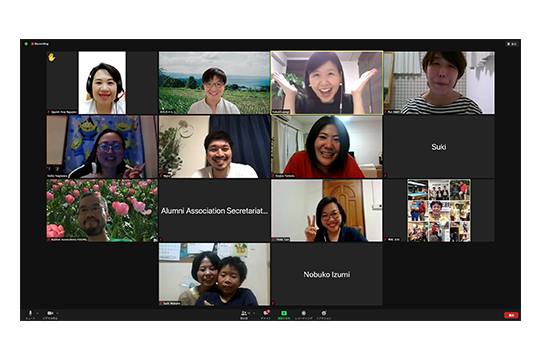The width and height of the screenshot is (540, 360).
Task: Click the red Recording indicator at top
Action: click(x=40, y=44)
